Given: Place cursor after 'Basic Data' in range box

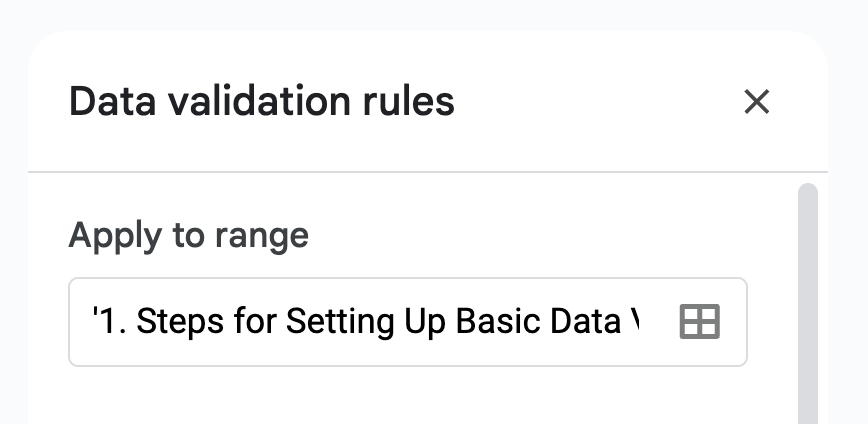Looking at the screenshot, I should coord(623,322).
